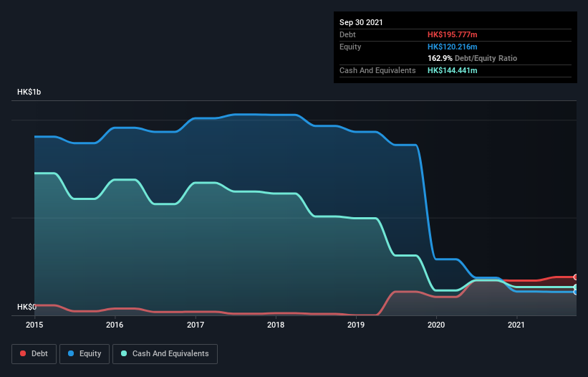Click the 2016 x-axis label

[x=115, y=325]
